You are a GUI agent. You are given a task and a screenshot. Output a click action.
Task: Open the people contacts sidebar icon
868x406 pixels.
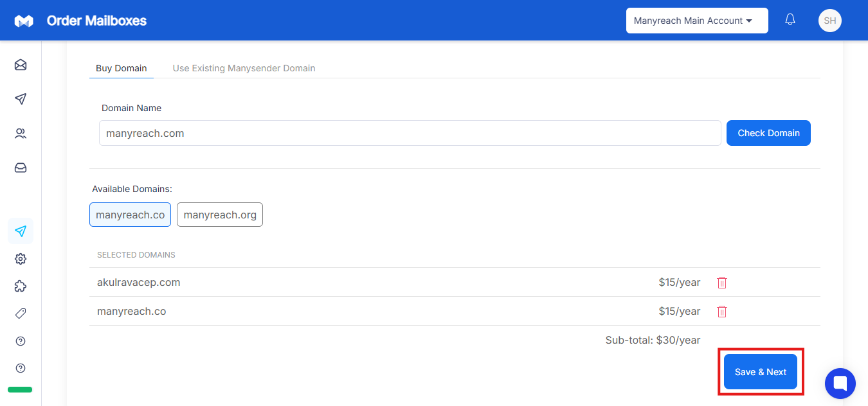pos(21,134)
